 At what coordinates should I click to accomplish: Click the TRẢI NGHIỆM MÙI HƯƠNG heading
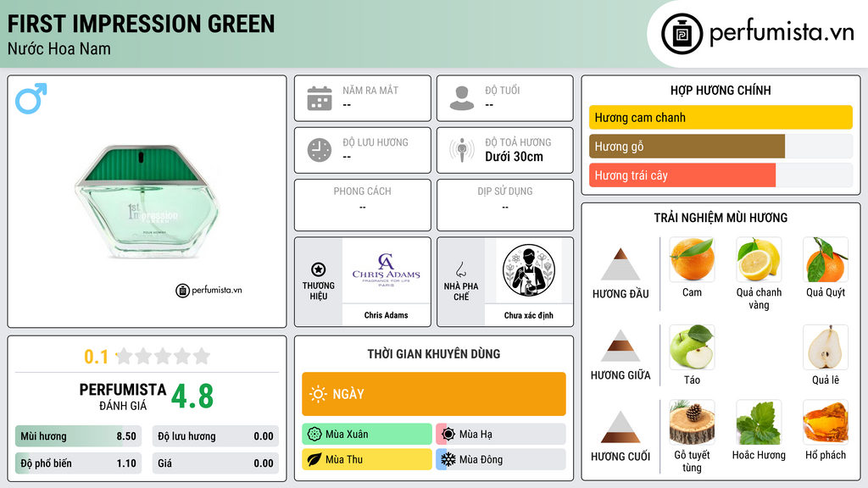721,218
